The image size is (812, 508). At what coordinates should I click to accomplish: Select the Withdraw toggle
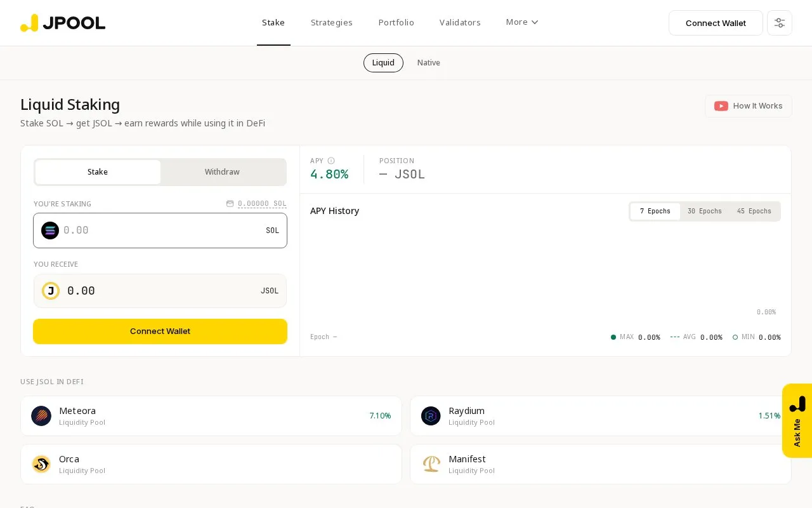(222, 172)
